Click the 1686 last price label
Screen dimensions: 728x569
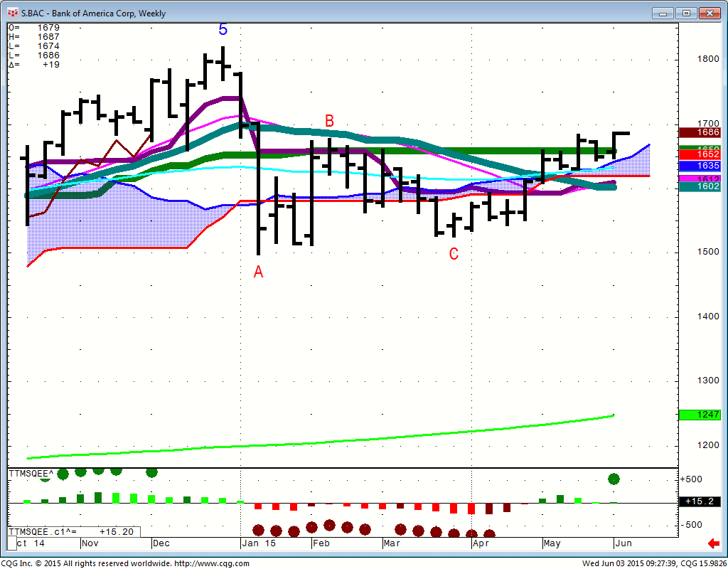tap(700, 132)
